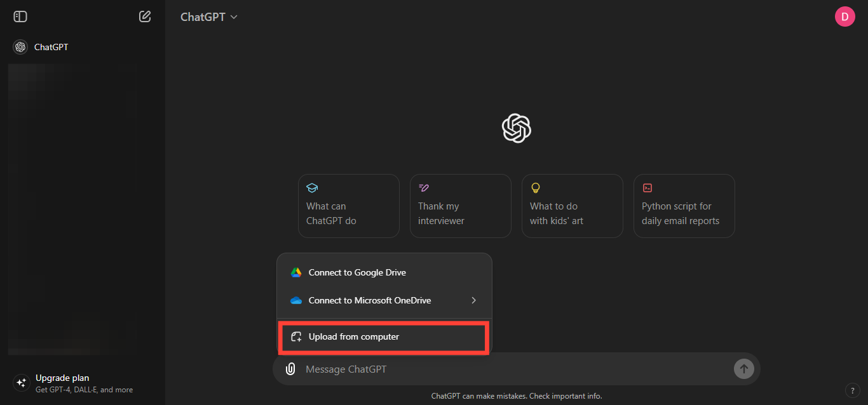Connect to Microsoft OneDrive
This screenshot has height=405, width=868.
tap(369, 300)
